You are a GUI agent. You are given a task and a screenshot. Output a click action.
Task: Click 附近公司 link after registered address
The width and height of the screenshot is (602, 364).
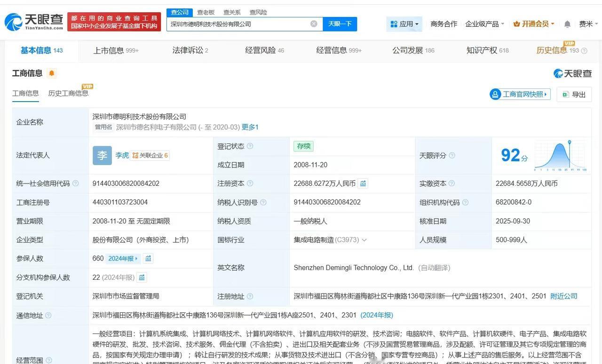pos(564,296)
